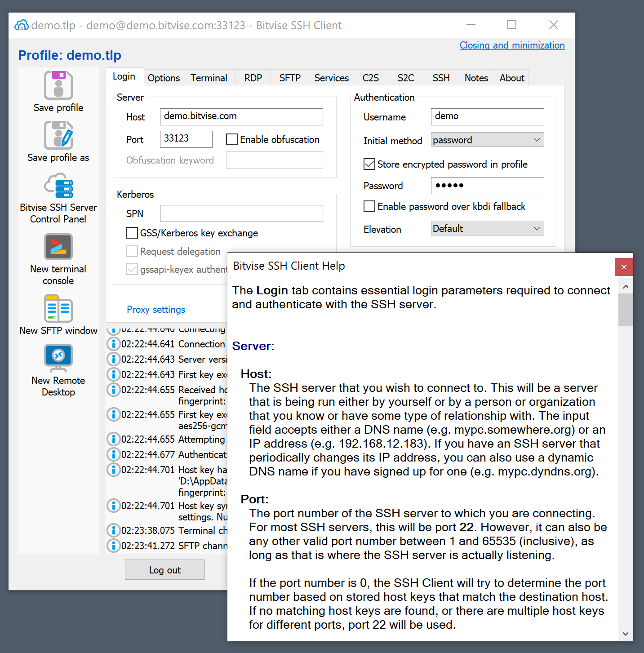Click the help panel scrollbar thumb
Screen dimensions: 644x653
[x=625, y=309]
